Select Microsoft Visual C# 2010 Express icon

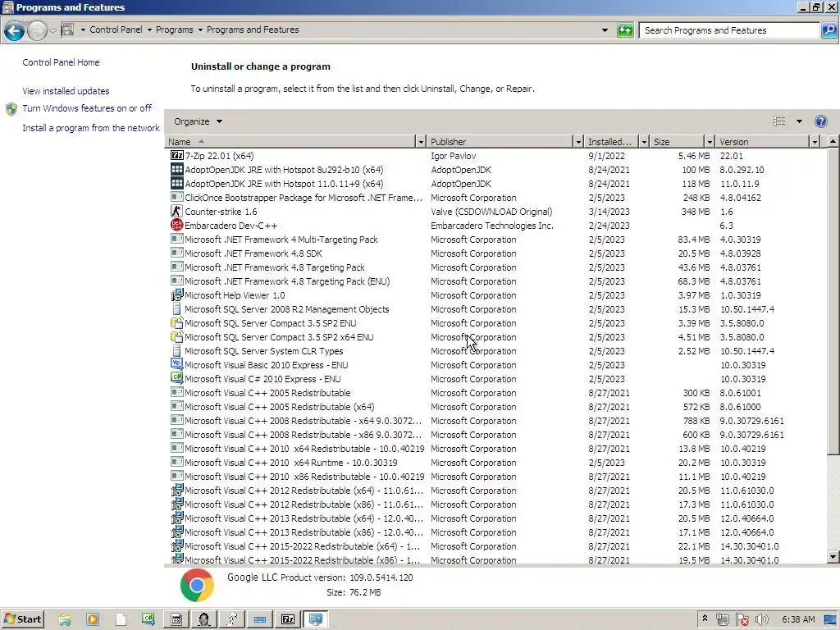click(x=177, y=378)
